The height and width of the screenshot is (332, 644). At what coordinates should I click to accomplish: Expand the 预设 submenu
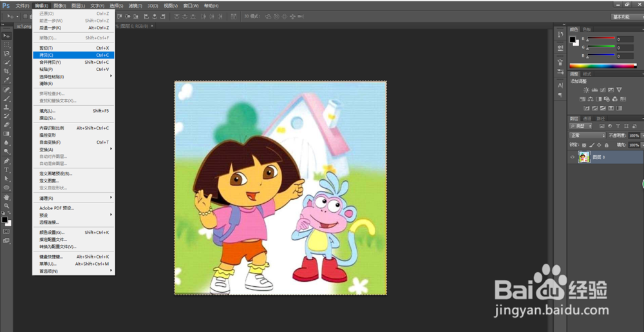(74, 215)
